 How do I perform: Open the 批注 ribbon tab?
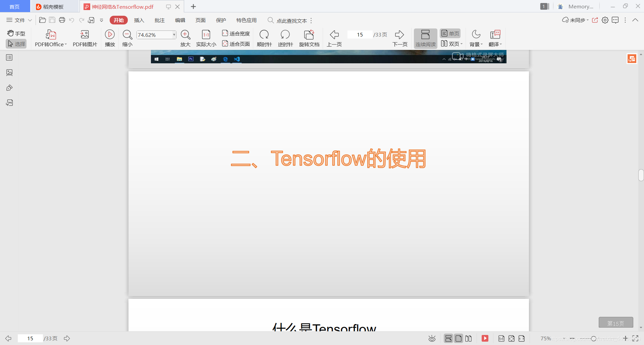pyautogui.click(x=160, y=20)
